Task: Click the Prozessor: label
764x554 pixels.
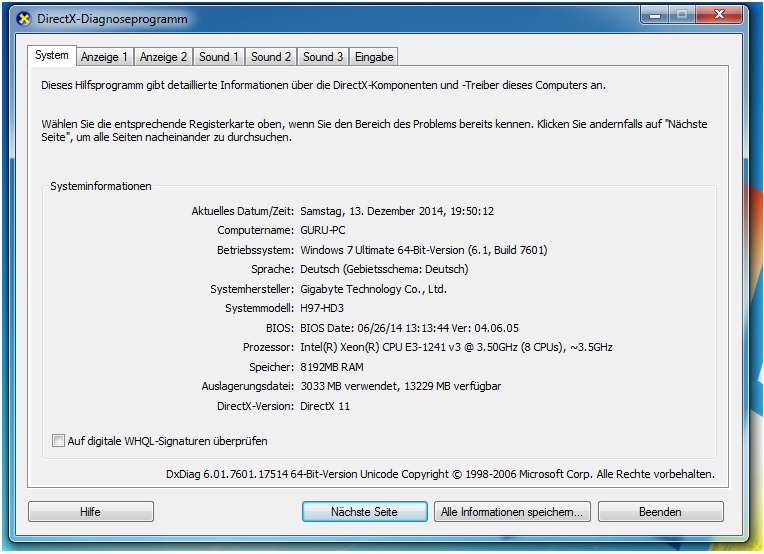Action: [x=268, y=347]
